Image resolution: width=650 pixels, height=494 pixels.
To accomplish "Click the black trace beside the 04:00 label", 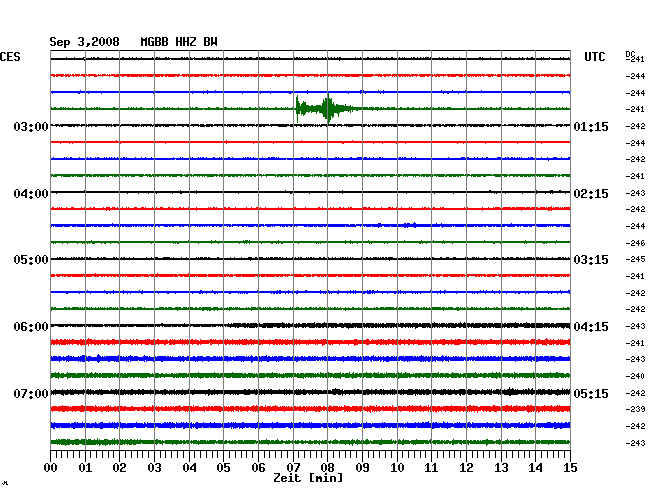I will click(x=310, y=192).
